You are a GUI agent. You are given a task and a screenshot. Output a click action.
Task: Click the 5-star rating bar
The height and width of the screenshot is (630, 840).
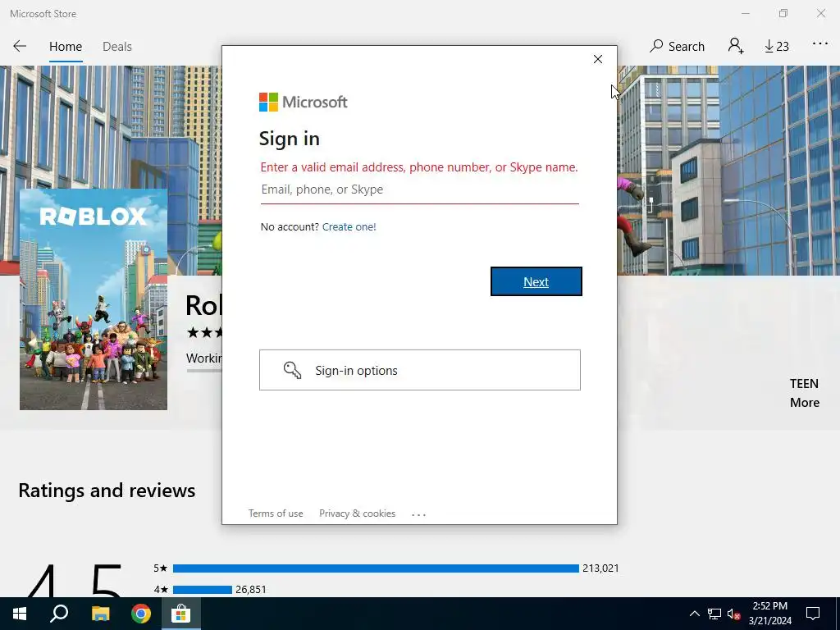376,568
